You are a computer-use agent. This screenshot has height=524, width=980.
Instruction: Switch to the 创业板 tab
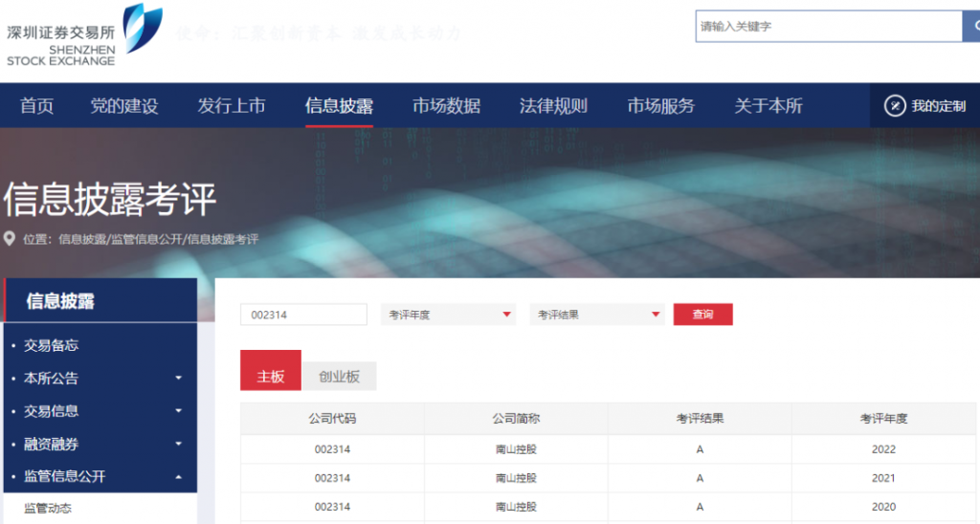(x=339, y=377)
